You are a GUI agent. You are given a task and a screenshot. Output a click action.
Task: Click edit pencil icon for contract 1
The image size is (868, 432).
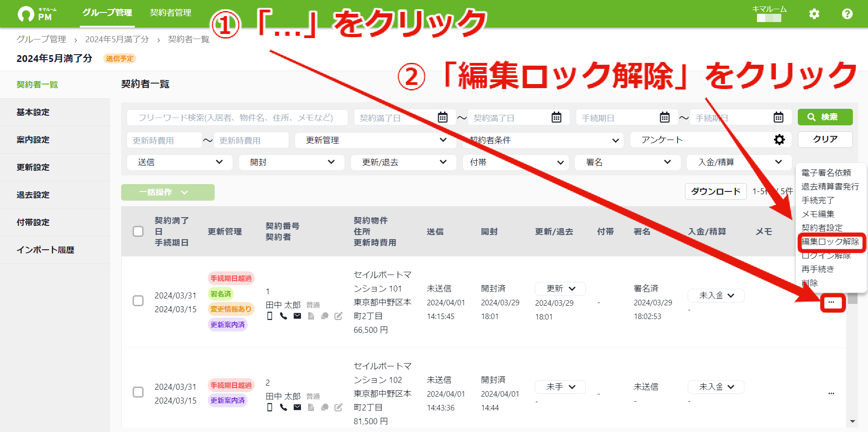click(x=339, y=316)
